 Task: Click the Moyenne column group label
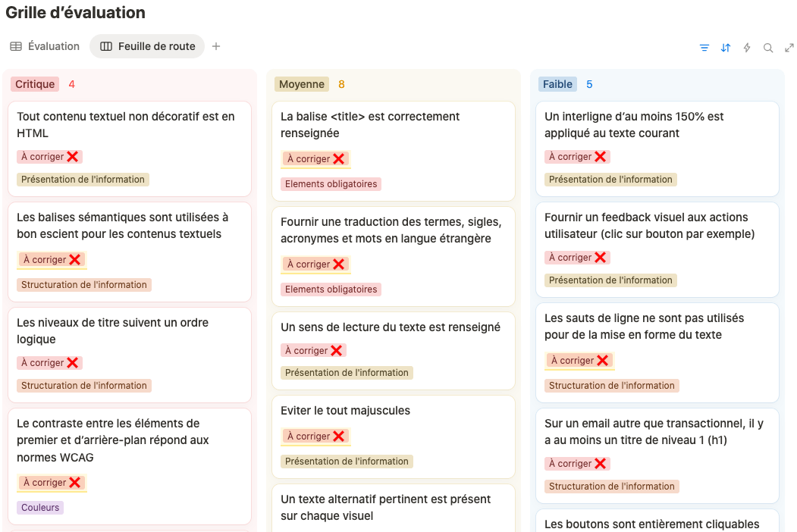coord(301,84)
